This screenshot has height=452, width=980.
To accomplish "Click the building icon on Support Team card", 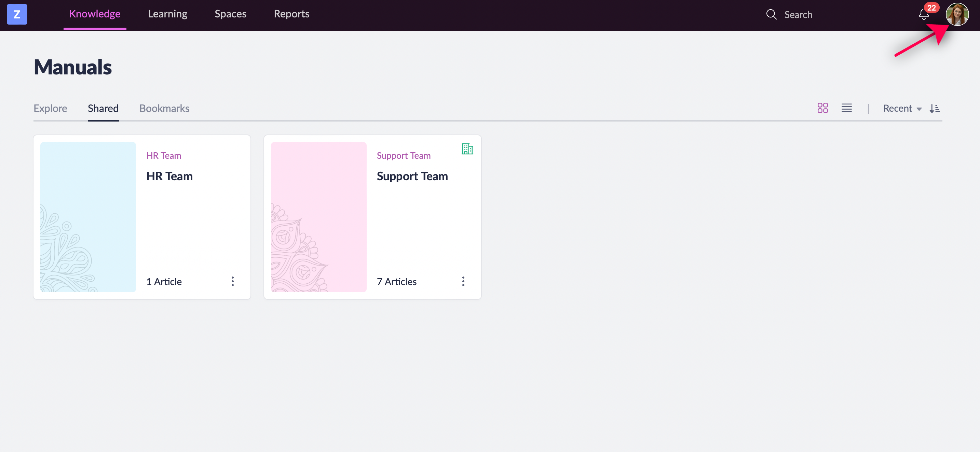I will click(467, 149).
